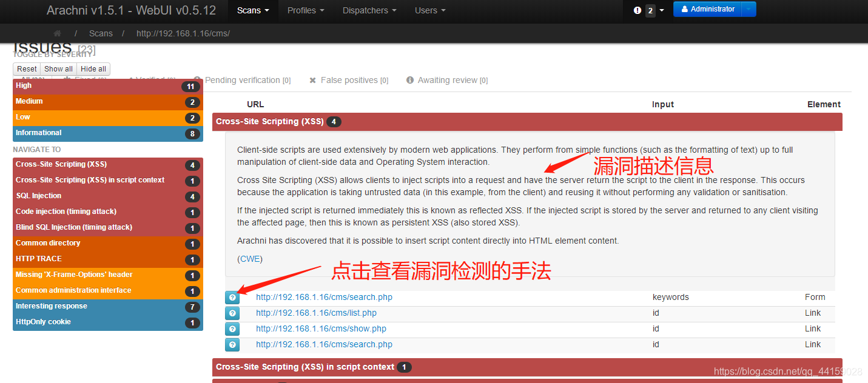Show detection details for search.php id Link issue
This screenshot has width=868, height=383.
(x=232, y=345)
